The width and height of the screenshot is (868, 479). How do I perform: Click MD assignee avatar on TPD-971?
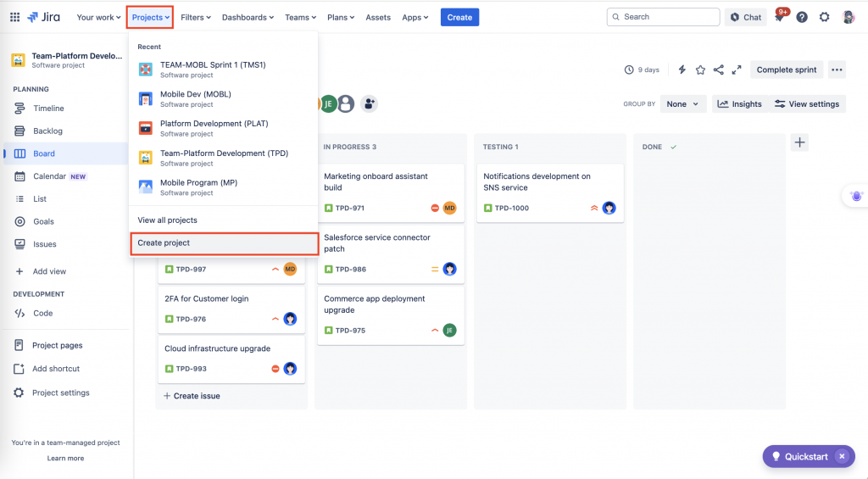coord(449,208)
